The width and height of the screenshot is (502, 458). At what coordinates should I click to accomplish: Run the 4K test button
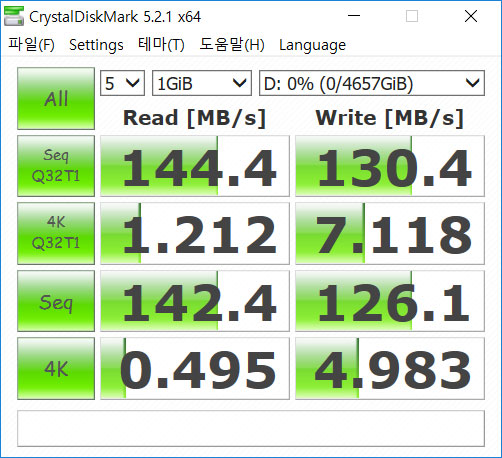pos(56,368)
